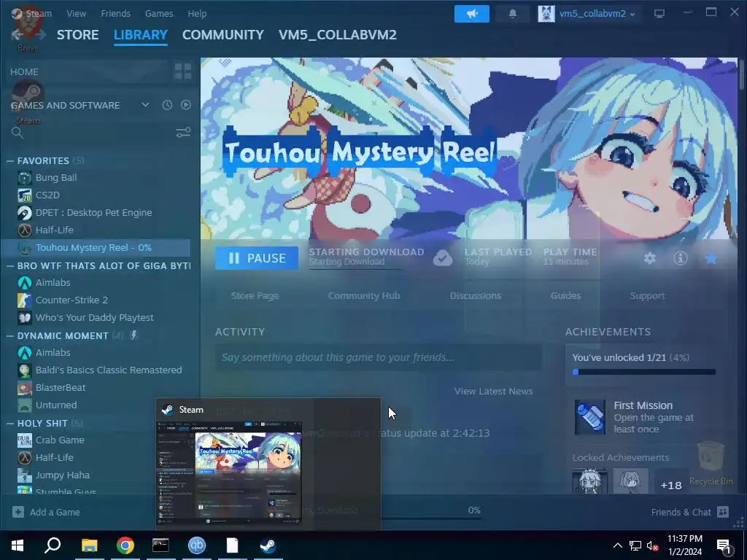Click the First Mission achievement icon
Viewport: 747px width, 560px height.
[x=589, y=416]
